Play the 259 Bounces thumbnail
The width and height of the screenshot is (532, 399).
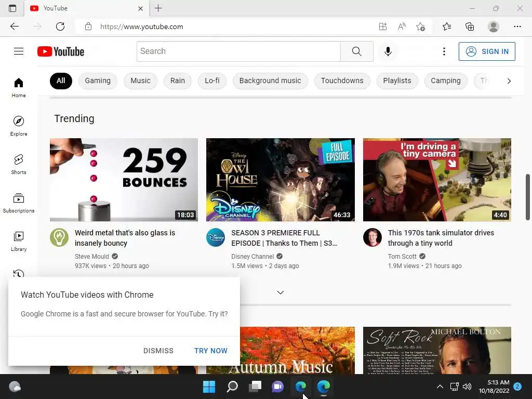(124, 179)
